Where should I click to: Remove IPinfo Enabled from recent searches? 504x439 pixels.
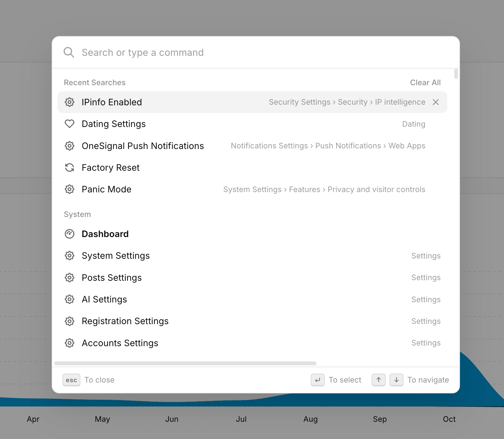click(436, 102)
